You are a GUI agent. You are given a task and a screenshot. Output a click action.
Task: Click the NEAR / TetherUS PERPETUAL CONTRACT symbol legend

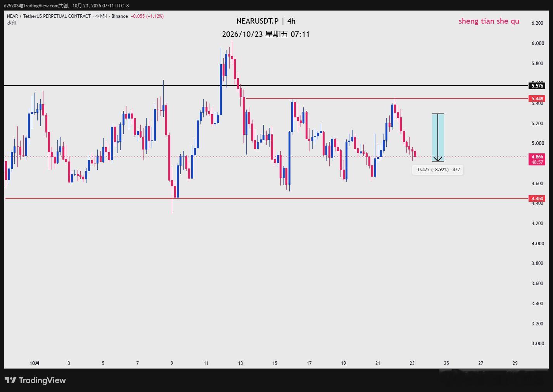coord(67,16)
